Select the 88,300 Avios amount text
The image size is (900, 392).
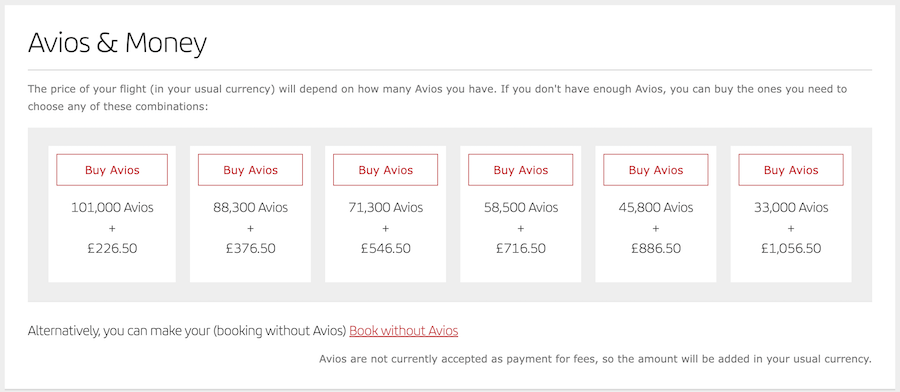coord(250,207)
